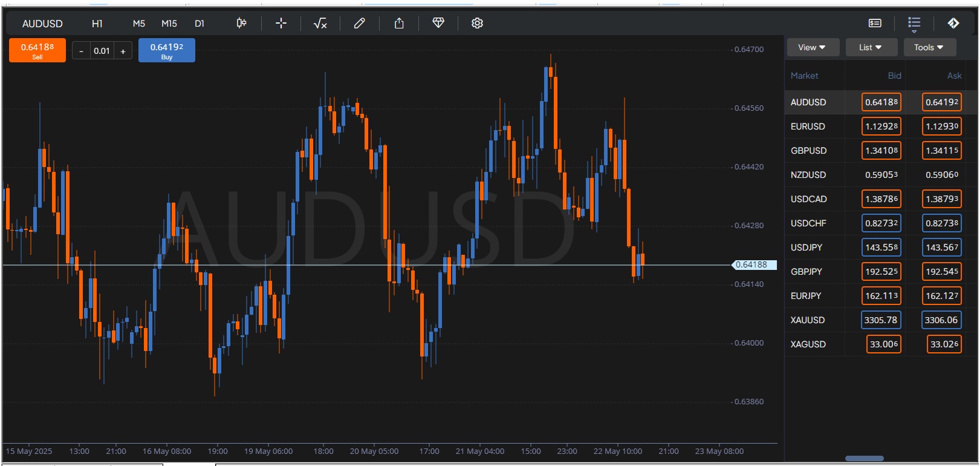
Task: Click GBPUSD ask price 1.34115
Action: tap(942, 151)
